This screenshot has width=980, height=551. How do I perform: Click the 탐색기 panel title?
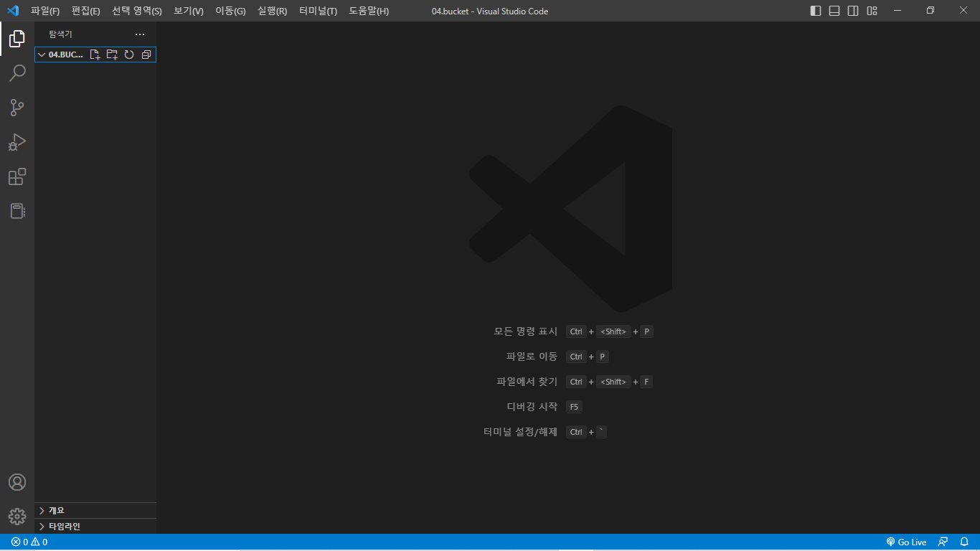(61, 34)
